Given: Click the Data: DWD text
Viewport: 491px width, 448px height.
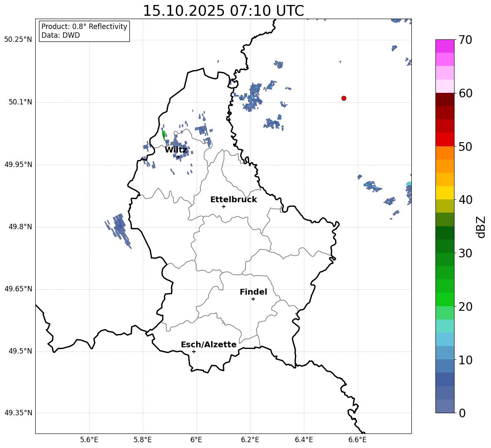Looking at the screenshot, I should tap(61, 35).
